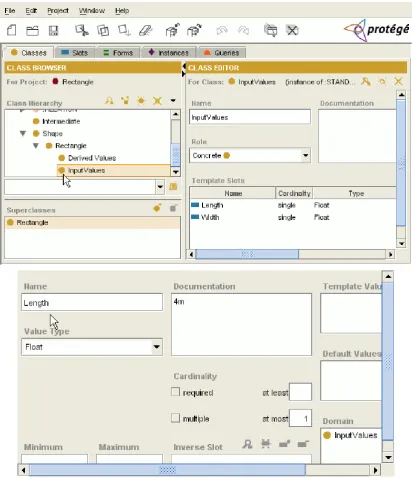Click the Revert to archived version icon
Screen dimensions: 413x478
click(194, 30)
